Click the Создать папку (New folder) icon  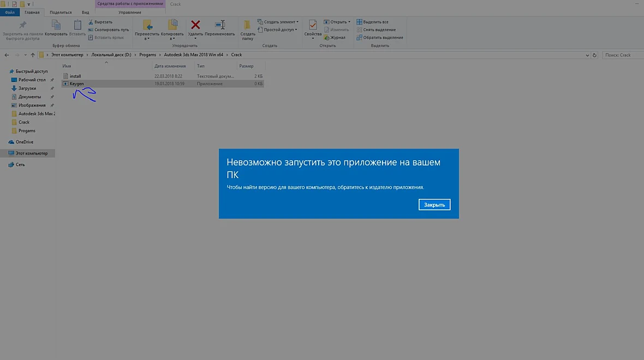pos(247,25)
